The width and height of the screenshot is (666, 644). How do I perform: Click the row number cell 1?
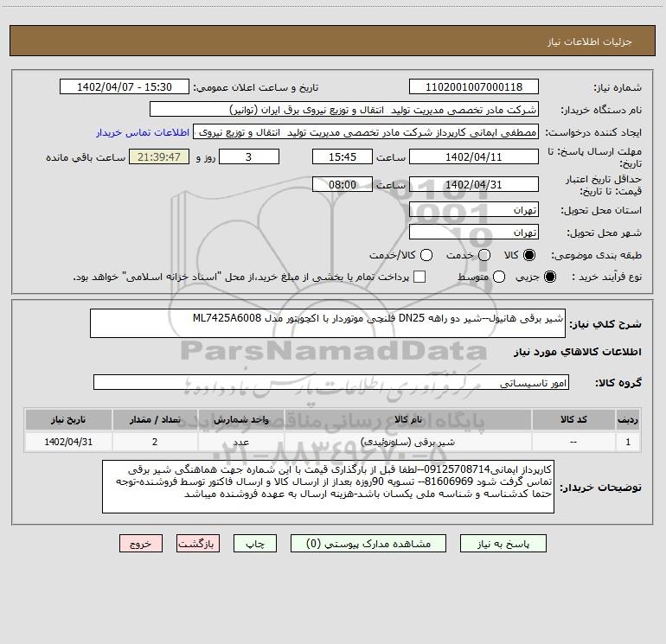pyautogui.click(x=628, y=442)
